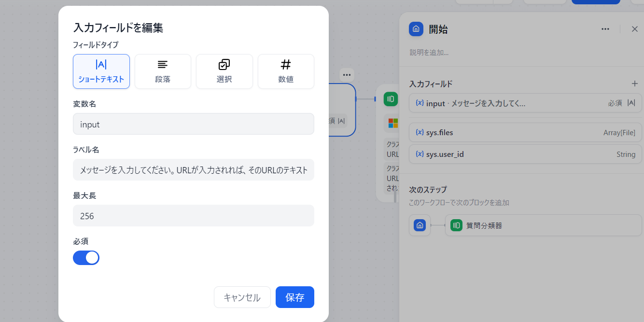Click the 開始 home icon in panel header
The image size is (644, 322).
pyautogui.click(x=416, y=29)
